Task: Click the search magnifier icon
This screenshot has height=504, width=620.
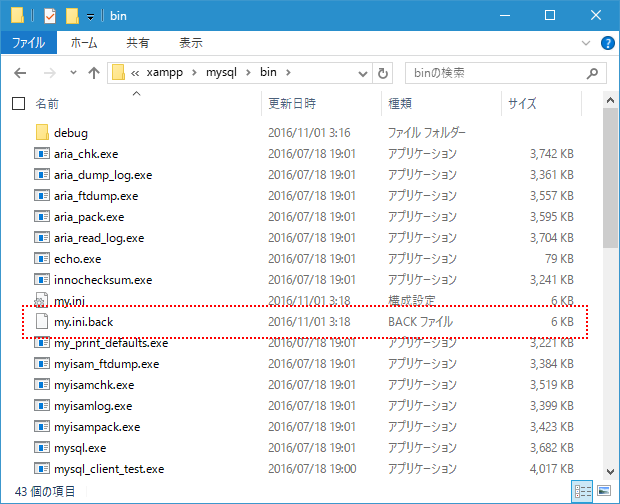Action: pos(592,73)
